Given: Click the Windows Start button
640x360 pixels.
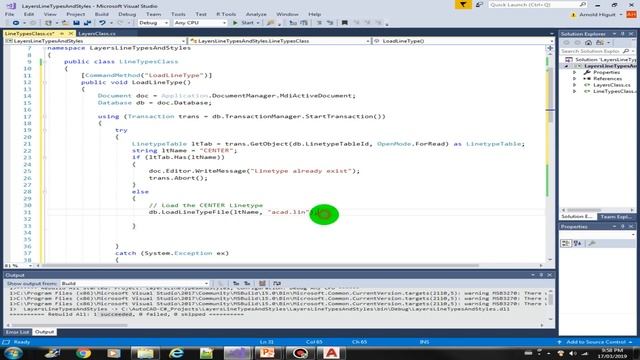Looking at the screenshot, I should click(x=13, y=353).
